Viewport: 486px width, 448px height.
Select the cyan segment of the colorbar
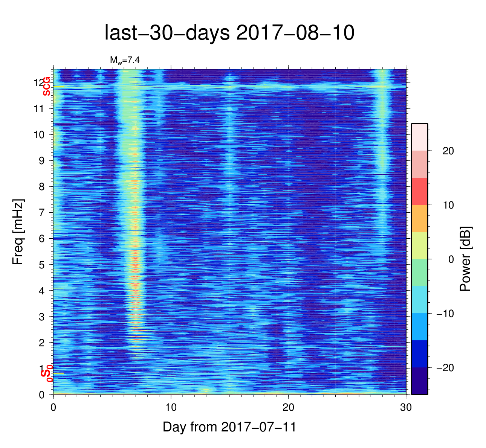(419, 300)
